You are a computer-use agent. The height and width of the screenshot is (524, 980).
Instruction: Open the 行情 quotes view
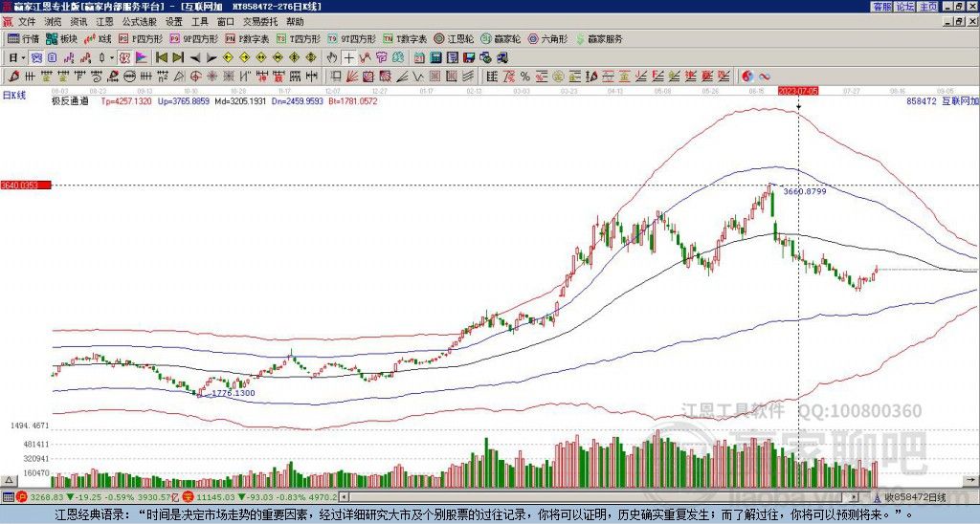click(x=23, y=38)
